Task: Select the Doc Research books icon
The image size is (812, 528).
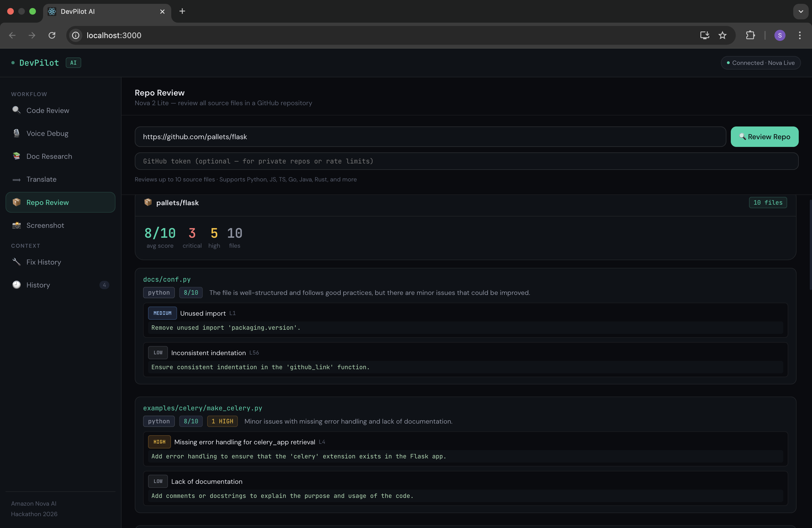Action: (16, 156)
